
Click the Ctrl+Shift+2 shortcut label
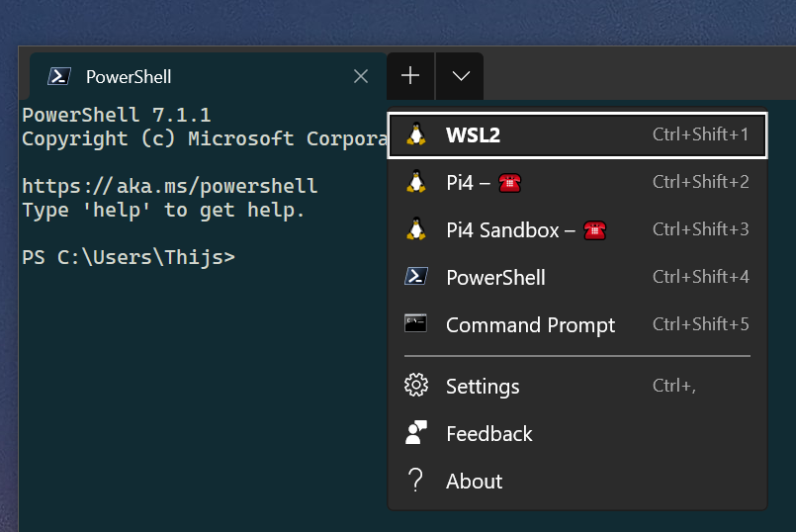[700, 182]
